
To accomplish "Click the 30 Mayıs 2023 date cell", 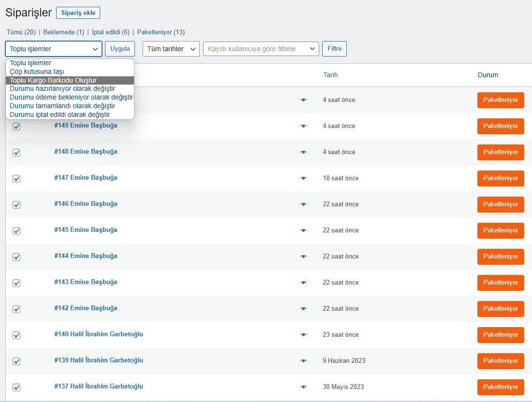I will 343,387.
